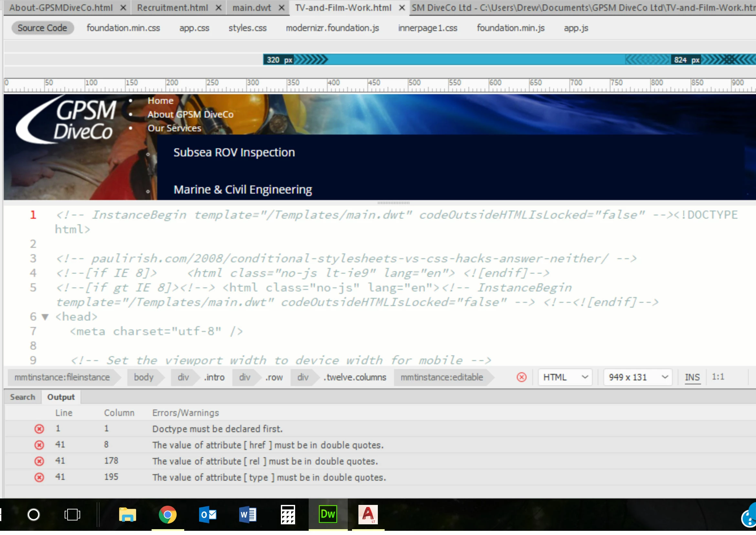Open File Explorer from the taskbar
Screen dimensions: 756x535
[127, 515]
